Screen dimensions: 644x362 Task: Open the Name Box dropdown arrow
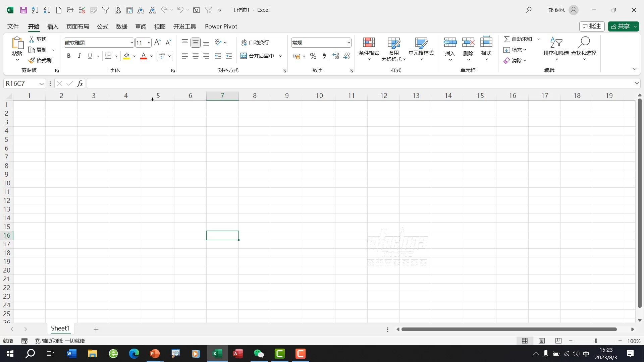click(41, 84)
